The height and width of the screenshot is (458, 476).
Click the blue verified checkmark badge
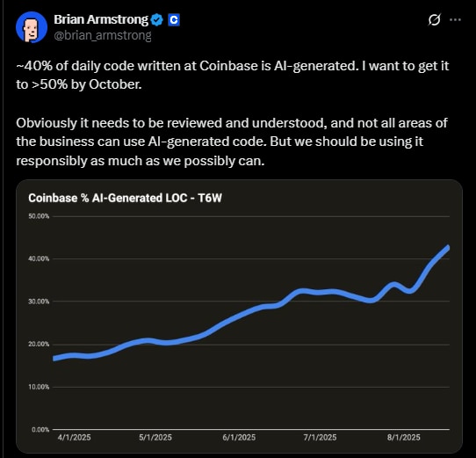(157, 20)
